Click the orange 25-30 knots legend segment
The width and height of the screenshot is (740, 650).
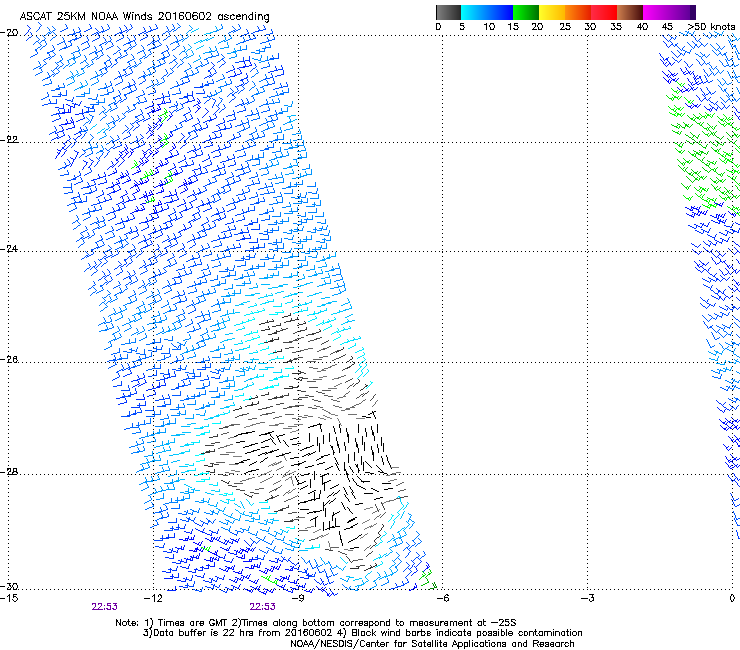(578, 12)
